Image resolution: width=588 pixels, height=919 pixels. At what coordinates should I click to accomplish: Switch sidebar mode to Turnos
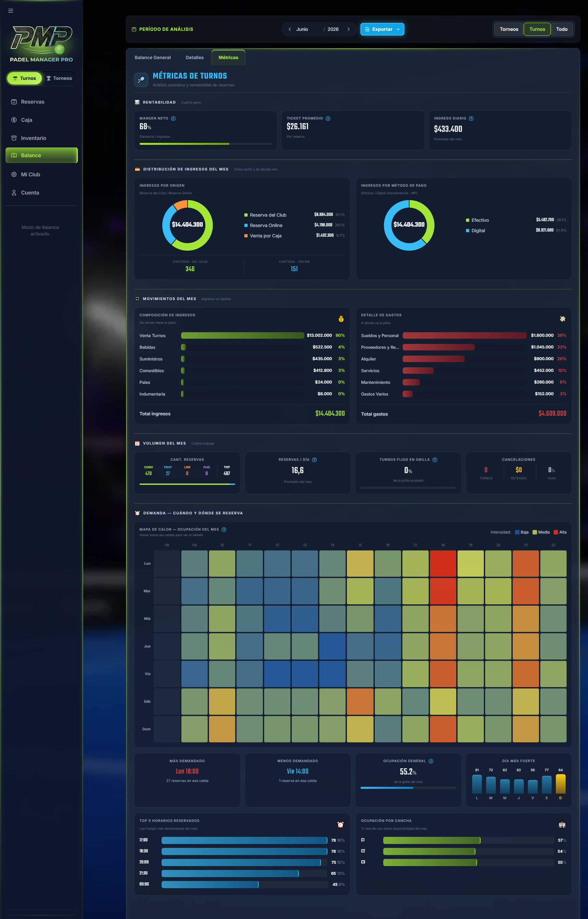click(x=24, y=78)
